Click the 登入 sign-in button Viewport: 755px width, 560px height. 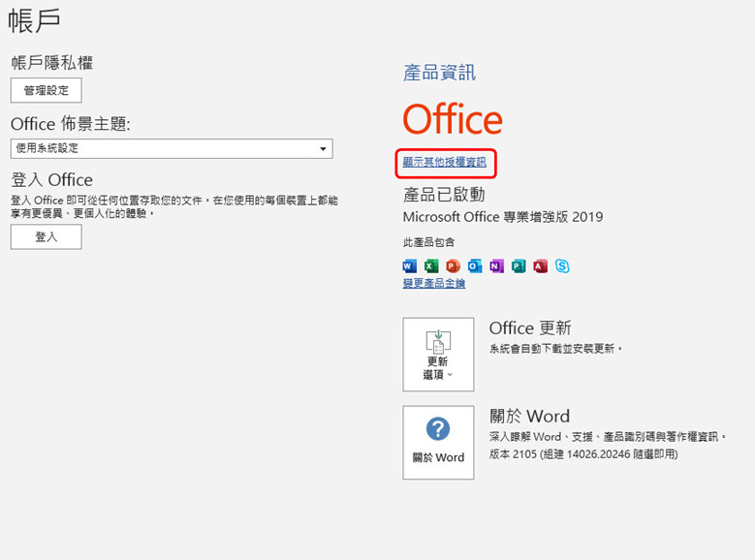[46, 236]
